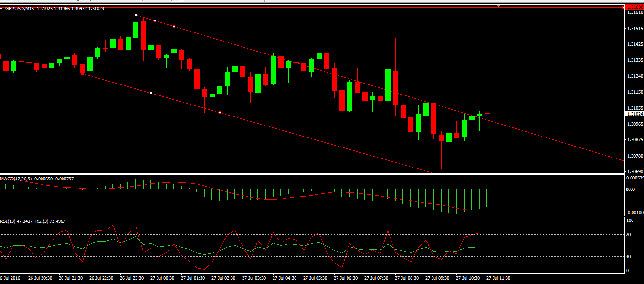Click the arrow beside GBPUSD,M15 title
The height and width of the screenshot is (284, 644).
[2, 9]
